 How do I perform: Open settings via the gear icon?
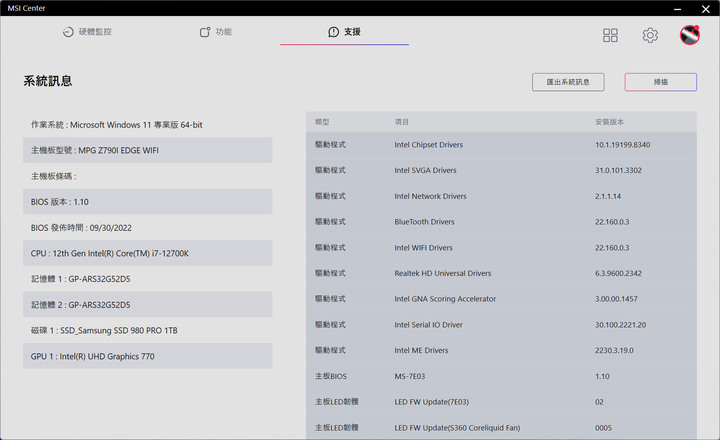click(650, 35)
